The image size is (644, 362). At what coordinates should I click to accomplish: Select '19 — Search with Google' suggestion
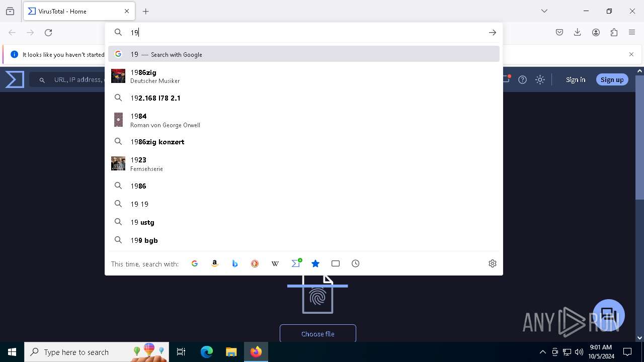tap(304, 54)
